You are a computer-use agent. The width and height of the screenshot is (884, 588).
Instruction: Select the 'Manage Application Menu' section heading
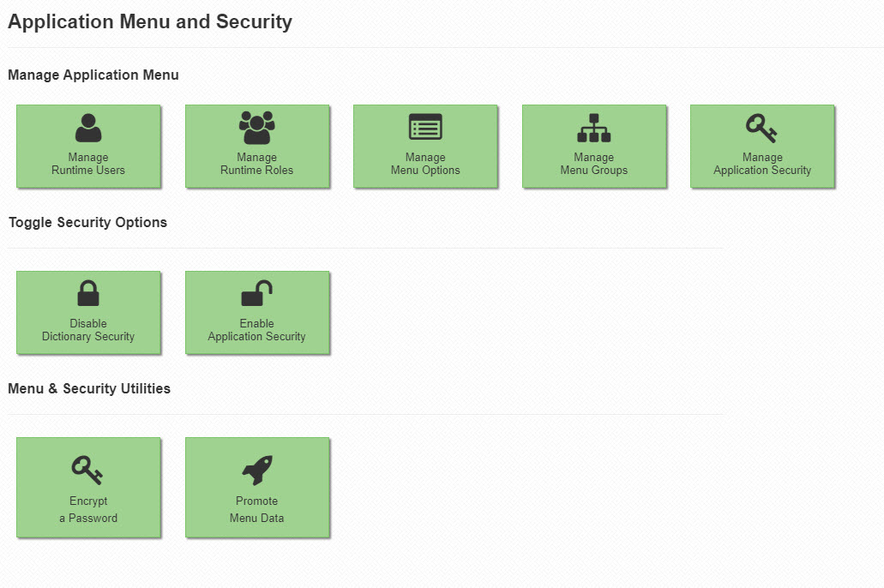(93, 75)
